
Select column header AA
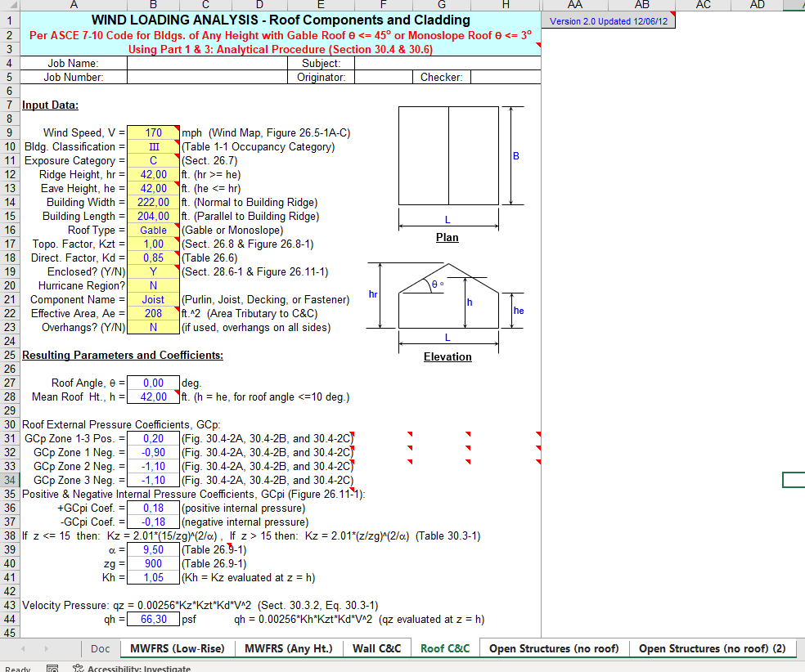click(574, 5)
